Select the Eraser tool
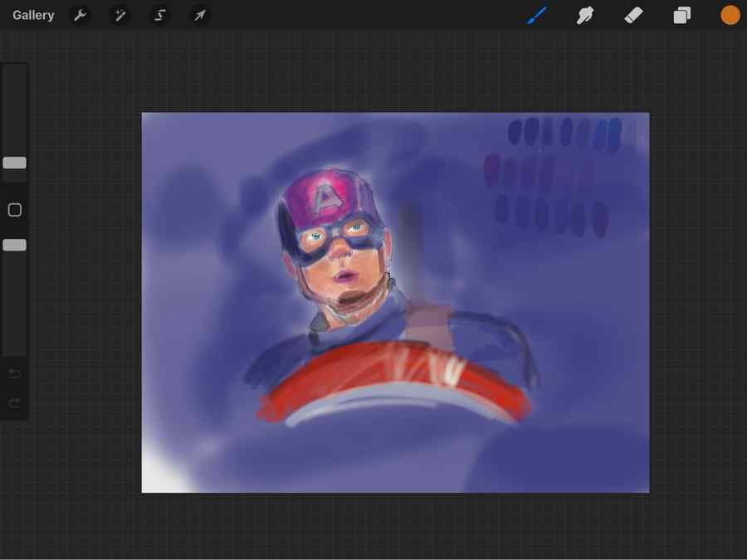Screen dimensions: 747x560 pyautogui.click(x=633, y=15)
